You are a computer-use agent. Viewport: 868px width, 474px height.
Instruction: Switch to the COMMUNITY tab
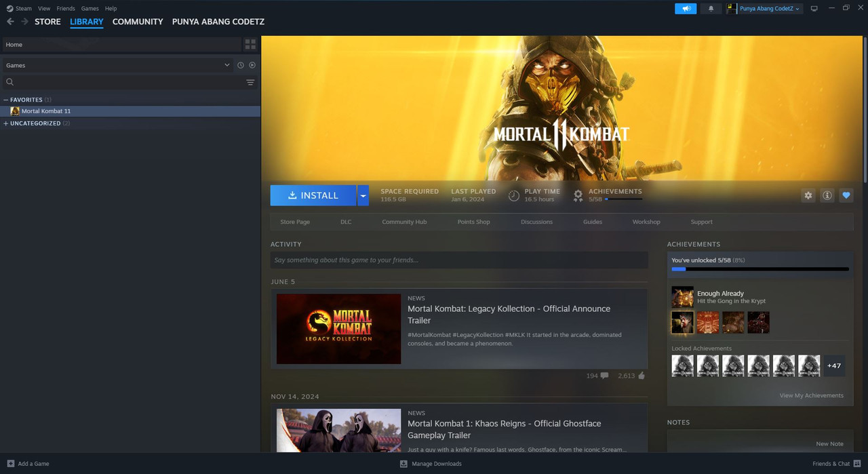point(138,22)
